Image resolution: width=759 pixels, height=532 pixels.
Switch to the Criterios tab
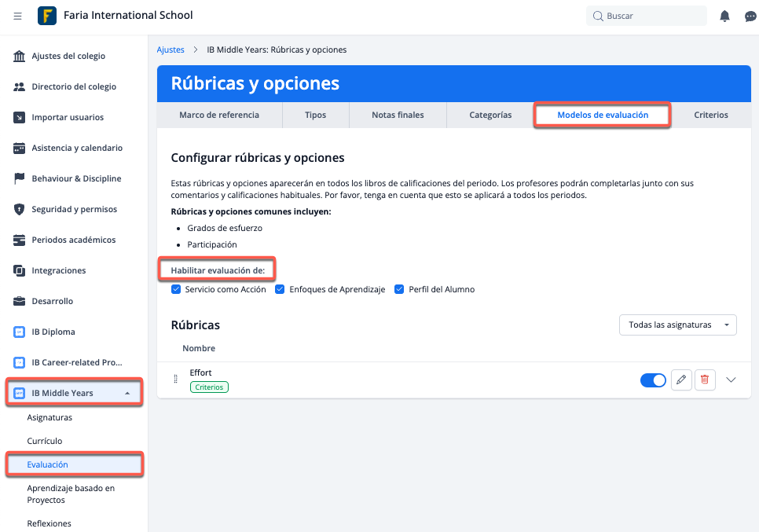[x=710, y=115]
